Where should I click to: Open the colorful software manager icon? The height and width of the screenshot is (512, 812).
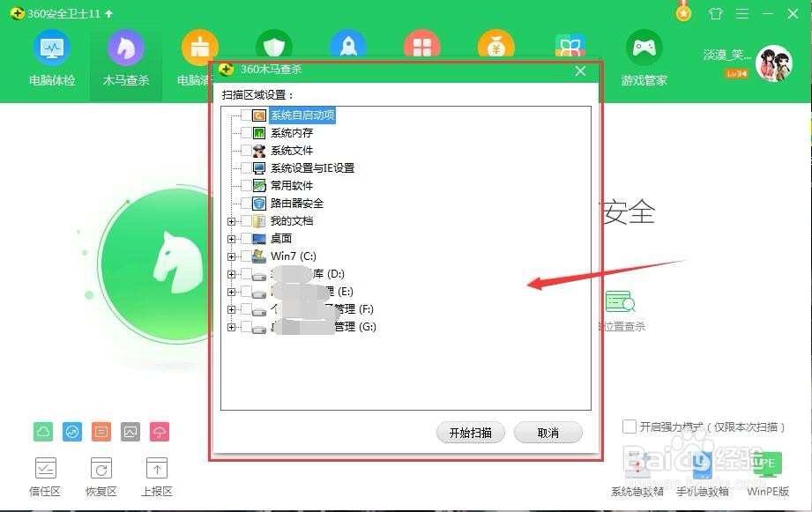coord(570,46)
